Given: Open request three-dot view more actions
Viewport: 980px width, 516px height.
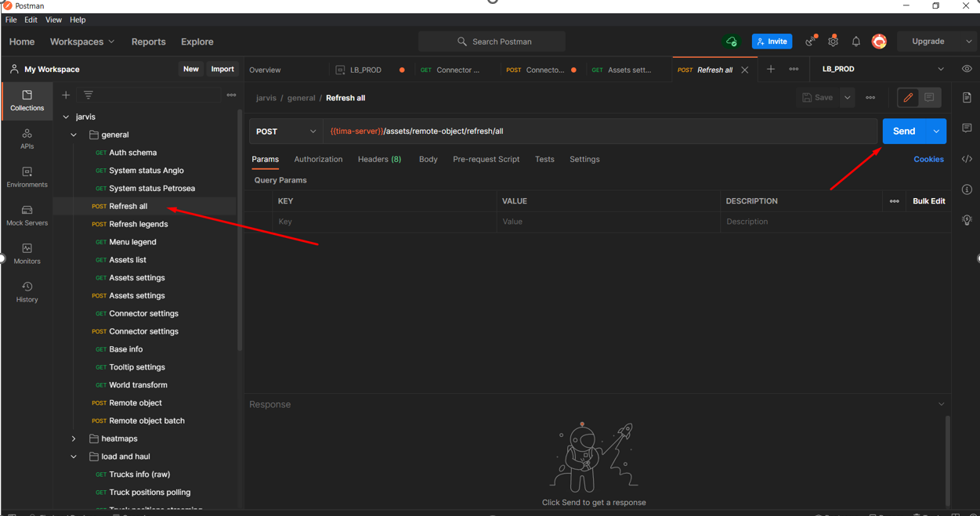Looking at the screenshot, I should [870, 98].
